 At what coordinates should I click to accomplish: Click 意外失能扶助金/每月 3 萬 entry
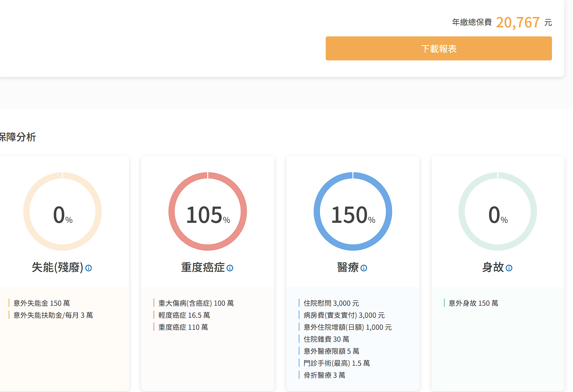(x=53, y=315)
